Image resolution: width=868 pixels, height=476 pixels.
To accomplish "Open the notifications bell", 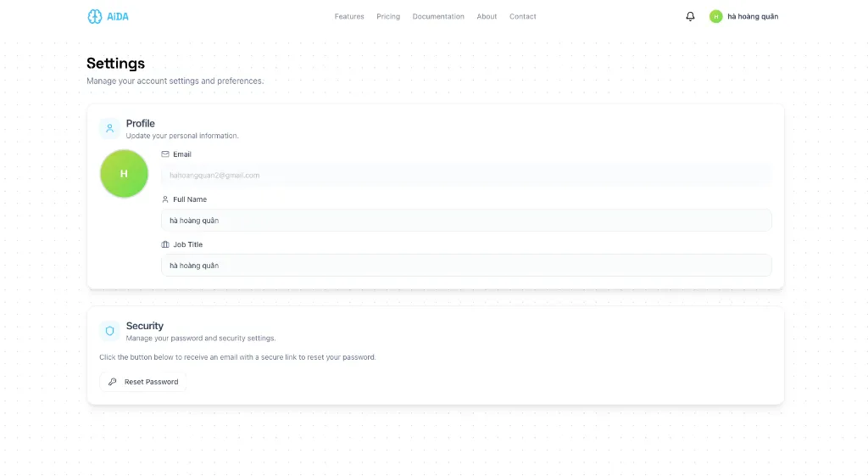I will tap(690, 17).
